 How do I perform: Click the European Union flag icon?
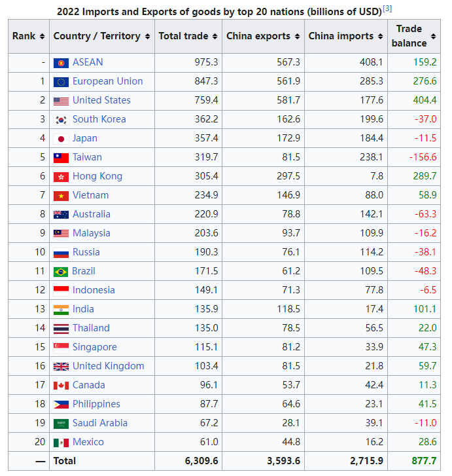[61, 82]
